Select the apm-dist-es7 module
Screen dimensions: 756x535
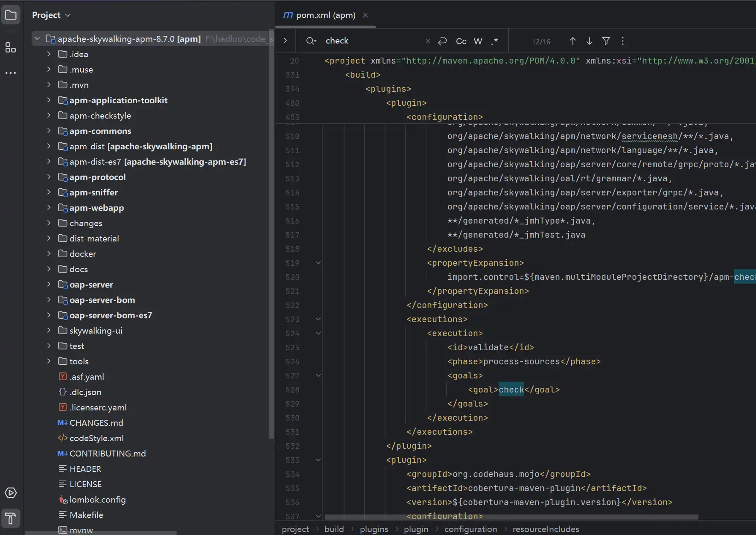(x=158, y=162)
